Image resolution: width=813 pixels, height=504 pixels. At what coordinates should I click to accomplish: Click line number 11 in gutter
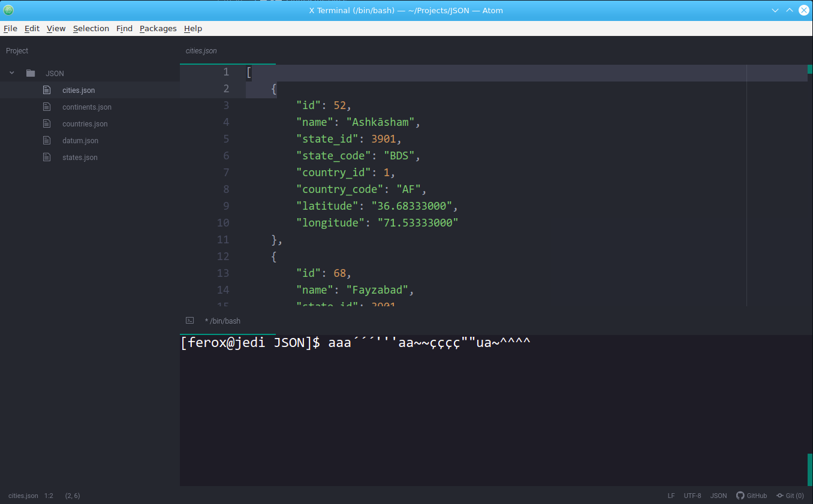[223, 240]
